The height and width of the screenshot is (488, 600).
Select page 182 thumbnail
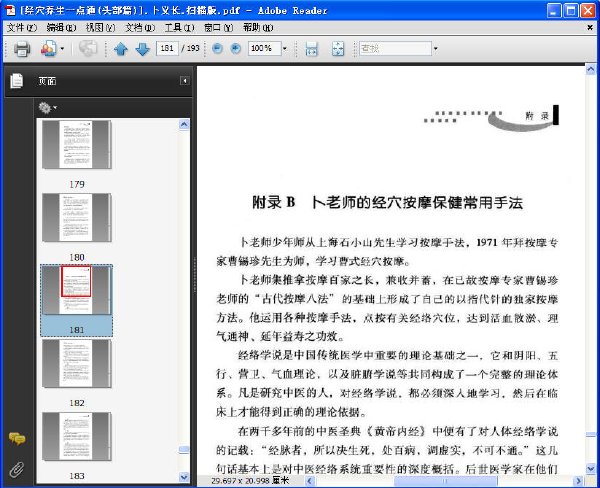tap(77, 363)
